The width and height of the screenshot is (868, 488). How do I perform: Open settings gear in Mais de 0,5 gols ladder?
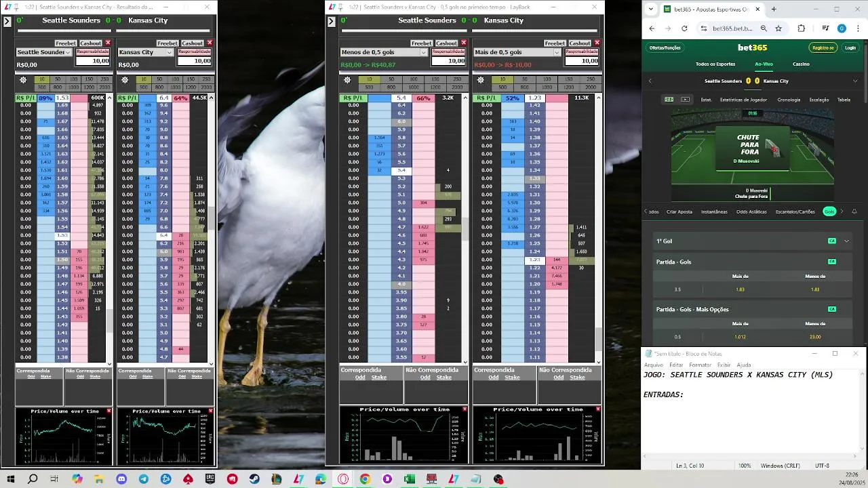tap(480, 80)
